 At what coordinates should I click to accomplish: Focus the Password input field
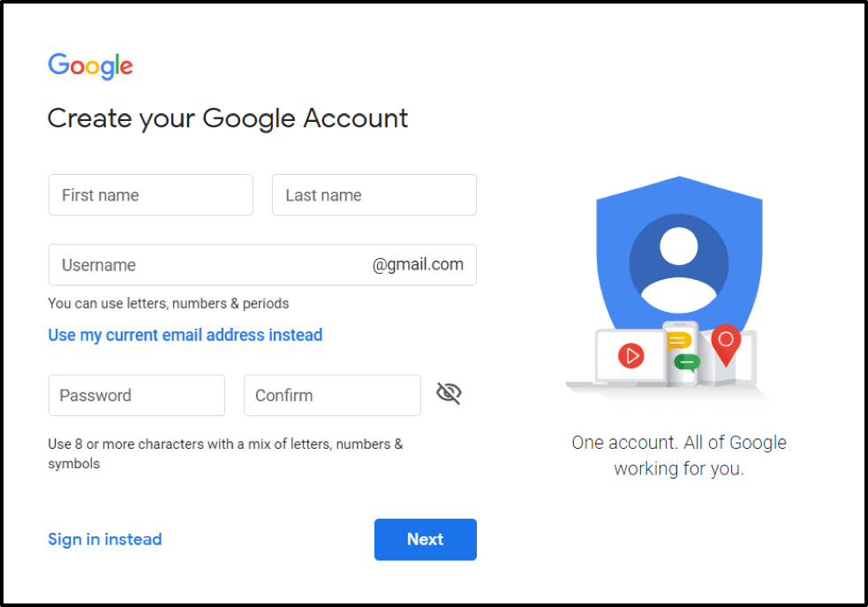coord(136,395)
